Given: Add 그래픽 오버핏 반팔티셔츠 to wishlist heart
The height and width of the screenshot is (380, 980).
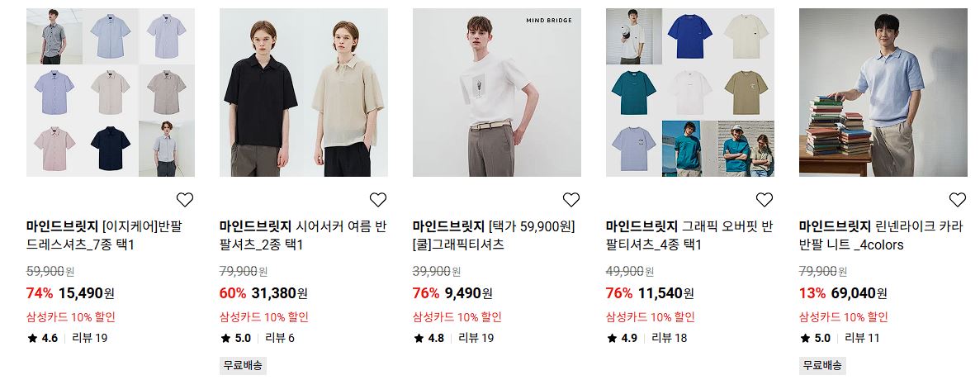Looking at the screenshot, I should pyautogui.click(x=764, y=200).
